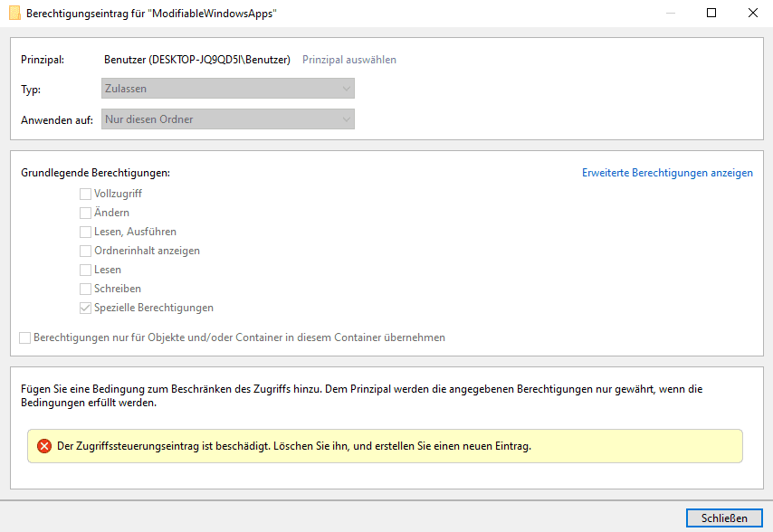
Task: Enable the Ändern permission checkbox
Action: pos(85,213)
